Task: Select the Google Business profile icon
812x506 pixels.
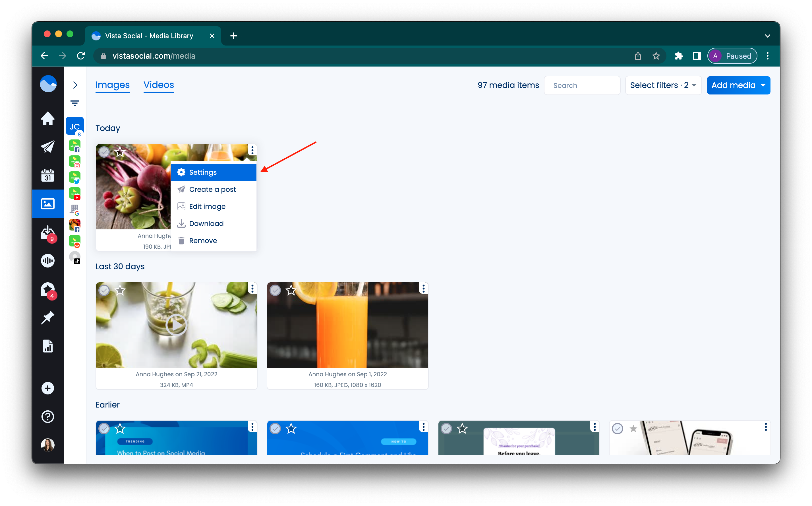Action: (x=75, y=210)
